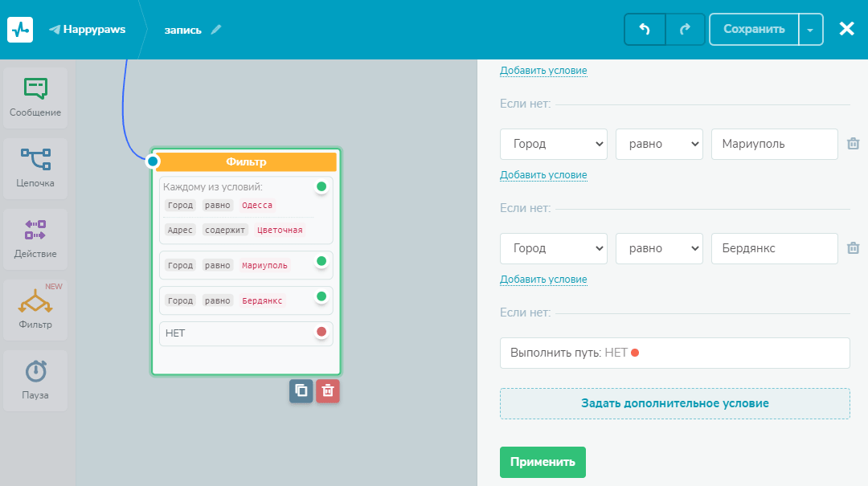This screenshot has height=486, width=868.
Task: Choose the Действие block in sidebar
Action: (35, 239)
